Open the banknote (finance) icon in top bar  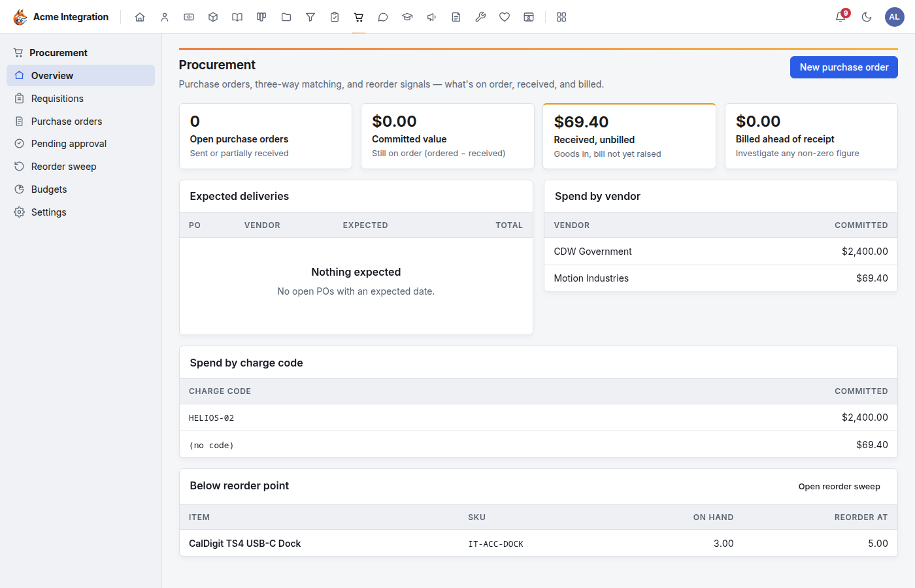(x=189, y=17)
